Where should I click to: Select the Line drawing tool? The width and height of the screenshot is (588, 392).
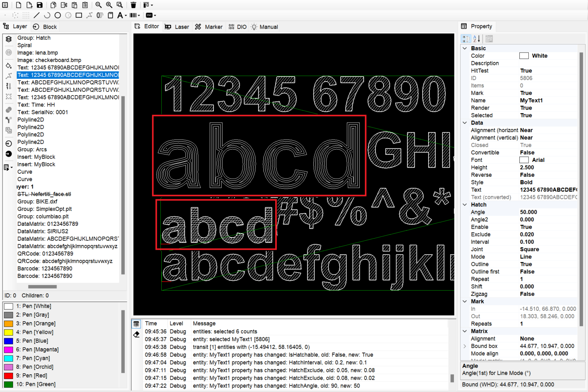pyautogui.click(x=36, y=15)
